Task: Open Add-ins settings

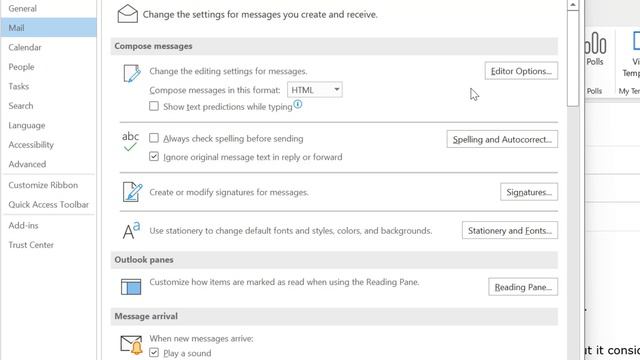Action: point(49,225)
